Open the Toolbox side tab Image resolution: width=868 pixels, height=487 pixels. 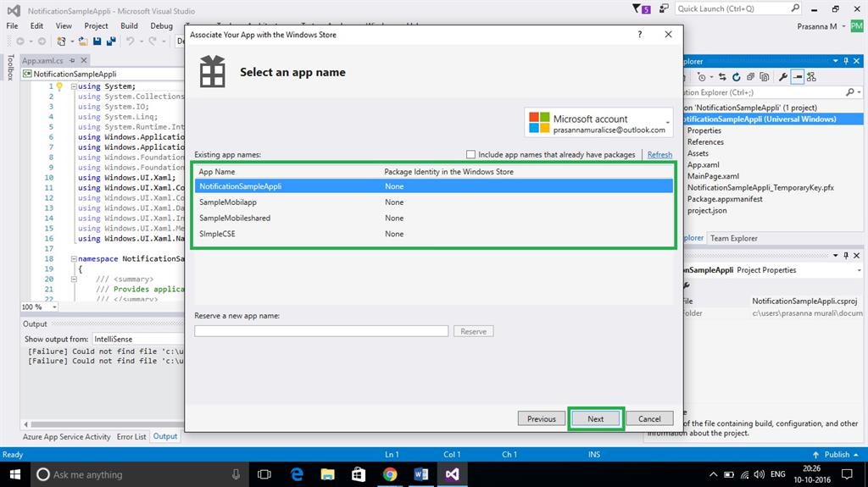10,68
